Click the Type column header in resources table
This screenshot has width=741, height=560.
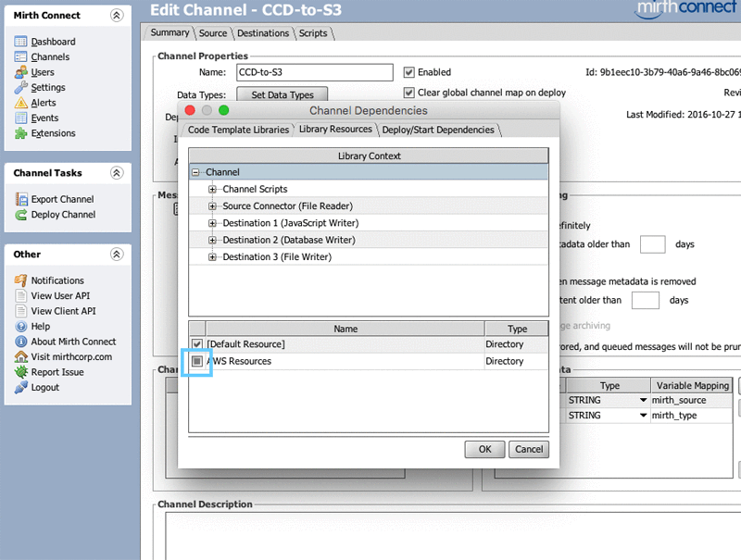517,329
